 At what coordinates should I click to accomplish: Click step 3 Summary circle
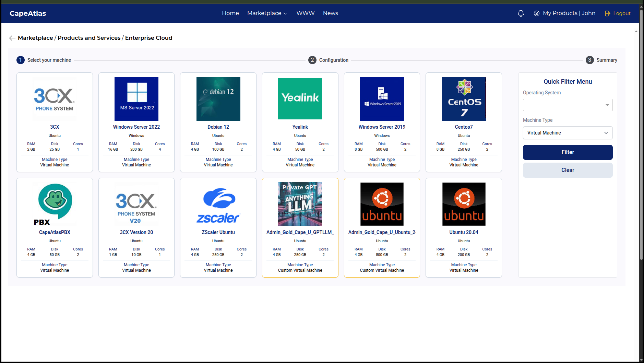coord(590,60)
